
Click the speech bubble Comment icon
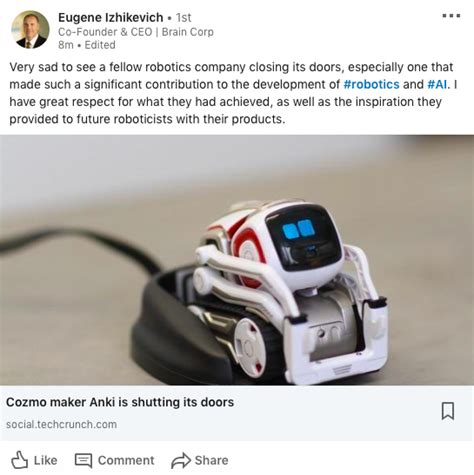(x=83, y=460)
